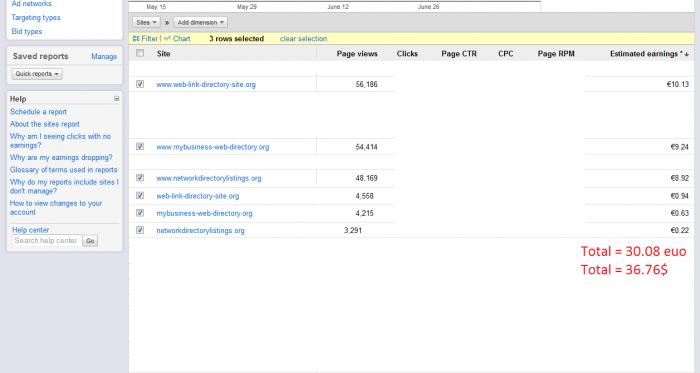Open 'How to view changes to your account'
Screen dimensions: 700x373
click(x=56, y=207)
